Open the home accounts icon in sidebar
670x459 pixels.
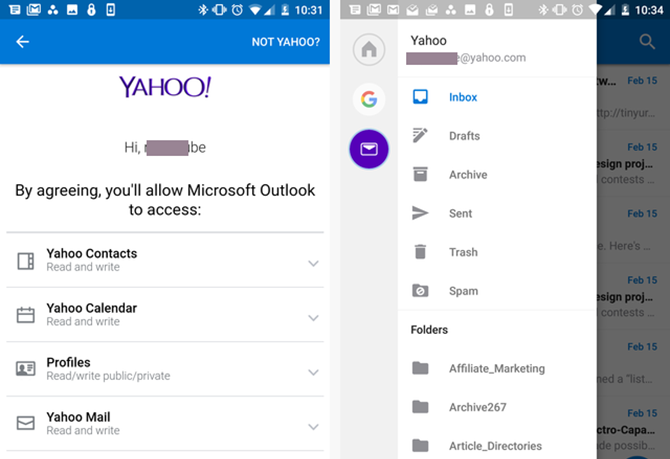click(369, 50)
